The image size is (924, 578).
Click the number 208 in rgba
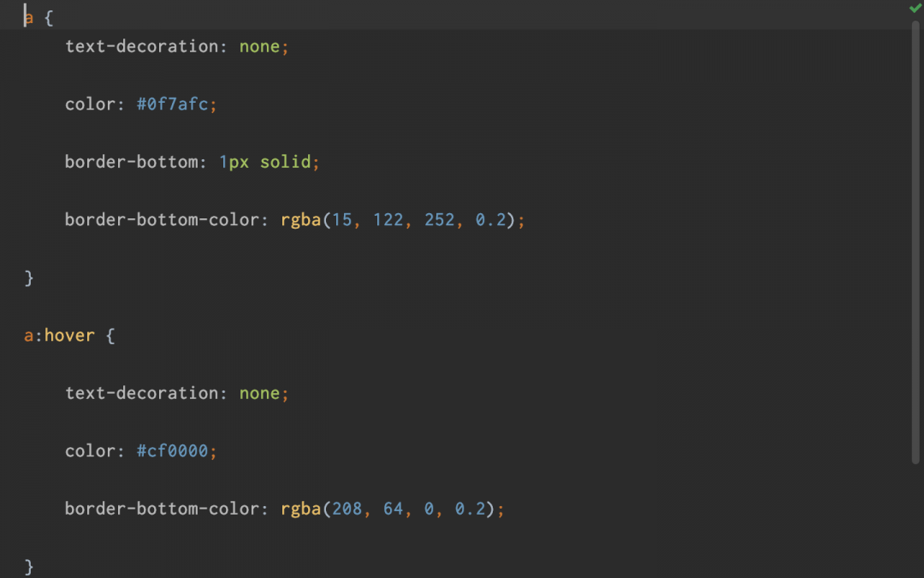(346, 509)
